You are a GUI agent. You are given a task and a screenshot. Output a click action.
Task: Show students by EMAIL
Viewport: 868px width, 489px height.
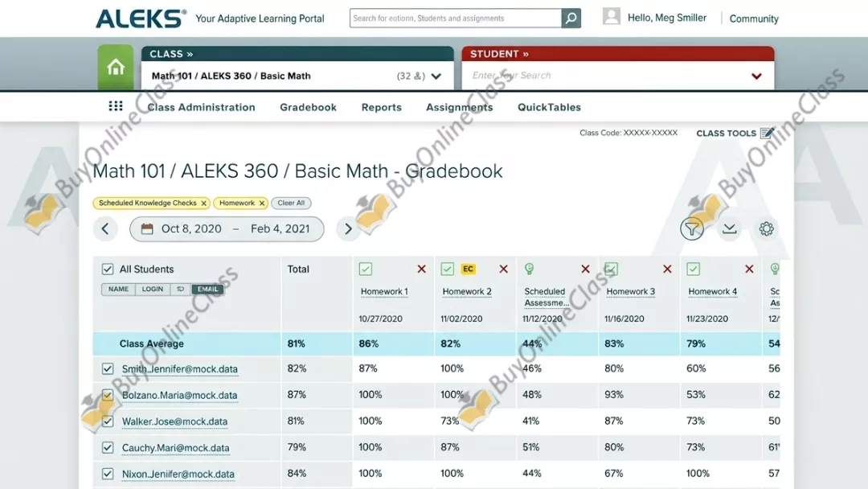(x=207, y=289)
